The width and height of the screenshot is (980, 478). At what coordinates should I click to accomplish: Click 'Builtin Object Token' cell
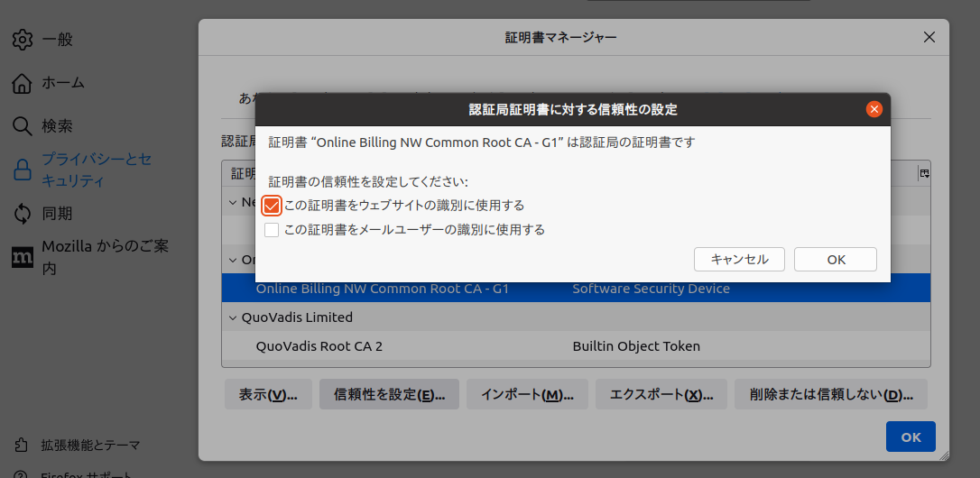(x=636, y=346)
